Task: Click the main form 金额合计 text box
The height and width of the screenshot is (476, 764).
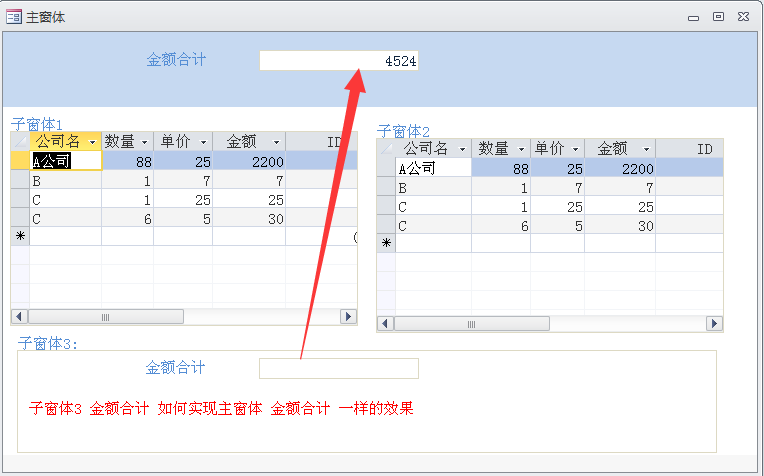Action: click(x=338, y=61)
